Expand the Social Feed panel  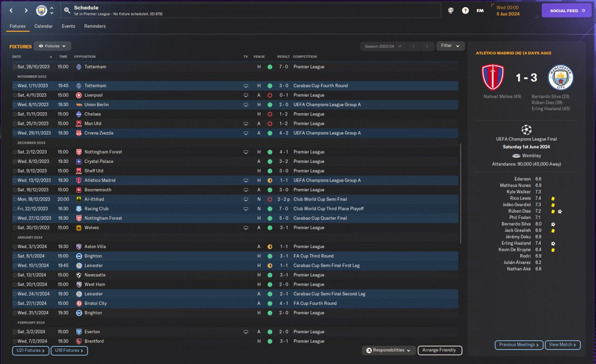point(567,11)
